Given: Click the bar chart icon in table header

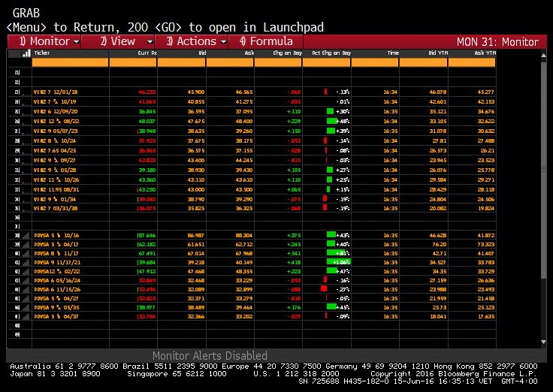Looking at the screenshot, I should pos(26,53).
